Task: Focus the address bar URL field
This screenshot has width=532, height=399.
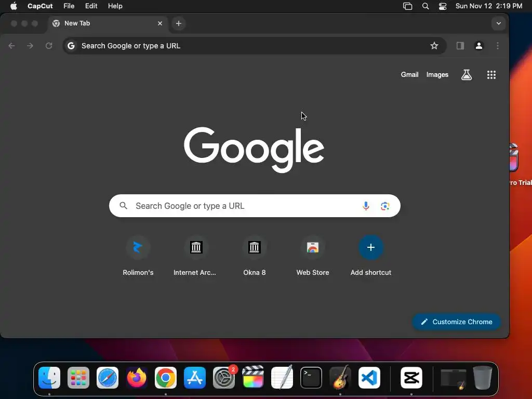Action: [x=255, y=46]
